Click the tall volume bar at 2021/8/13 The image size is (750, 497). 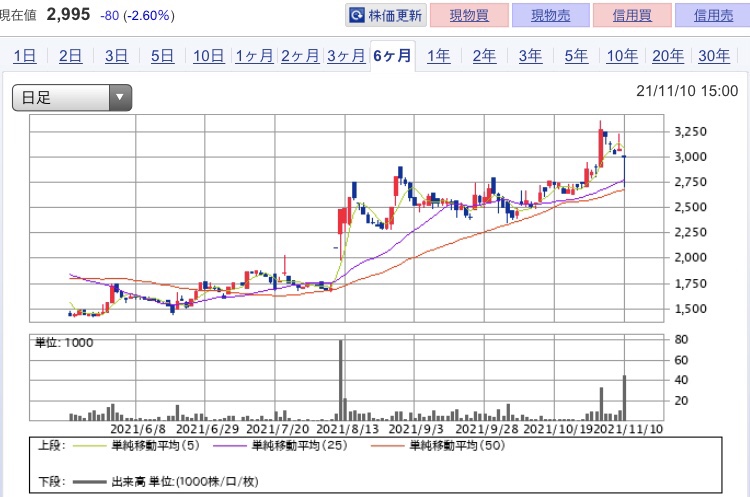[x=341, y=380]
